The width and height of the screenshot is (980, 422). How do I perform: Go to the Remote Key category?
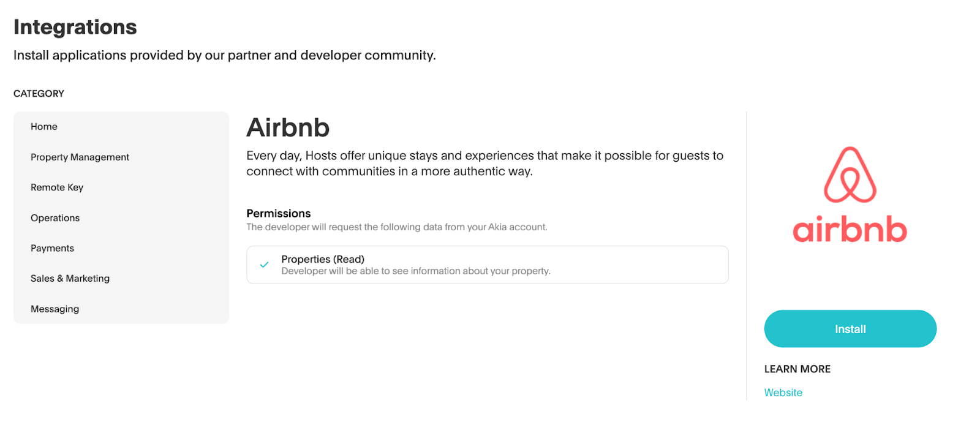point(57,187)
